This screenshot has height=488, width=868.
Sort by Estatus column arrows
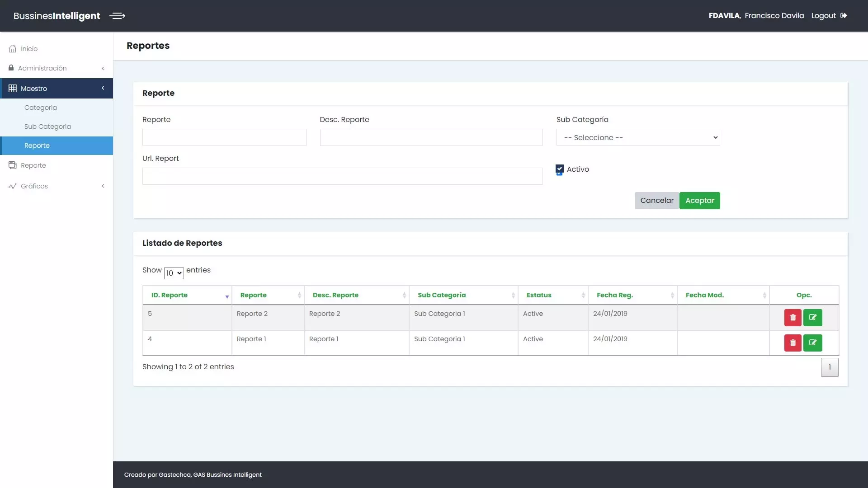(x=583, y=296)
